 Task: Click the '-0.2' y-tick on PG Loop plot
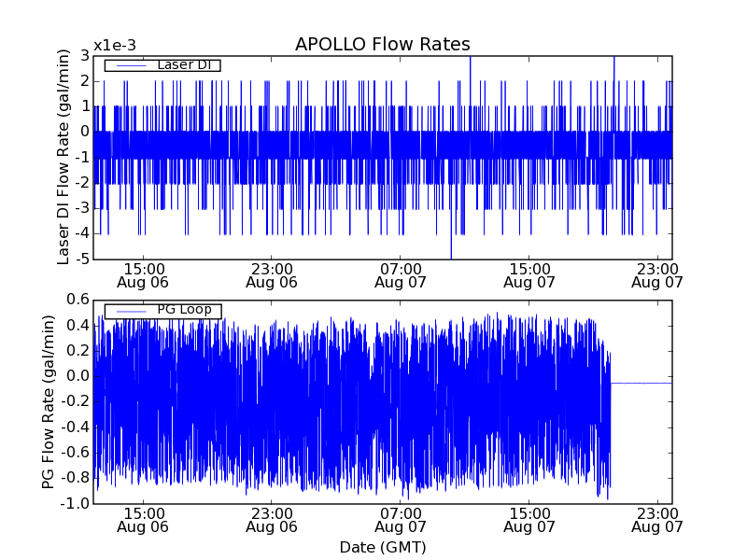click(75, 402)
